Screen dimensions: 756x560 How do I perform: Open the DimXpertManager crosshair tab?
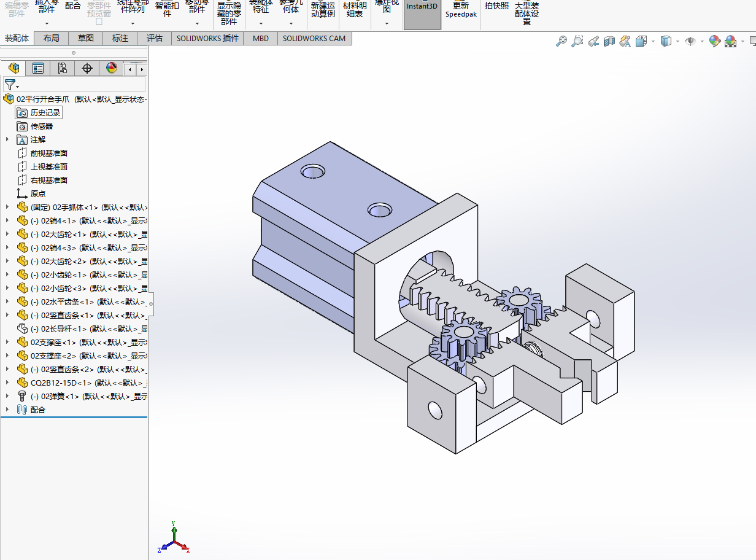coord(87,68)
